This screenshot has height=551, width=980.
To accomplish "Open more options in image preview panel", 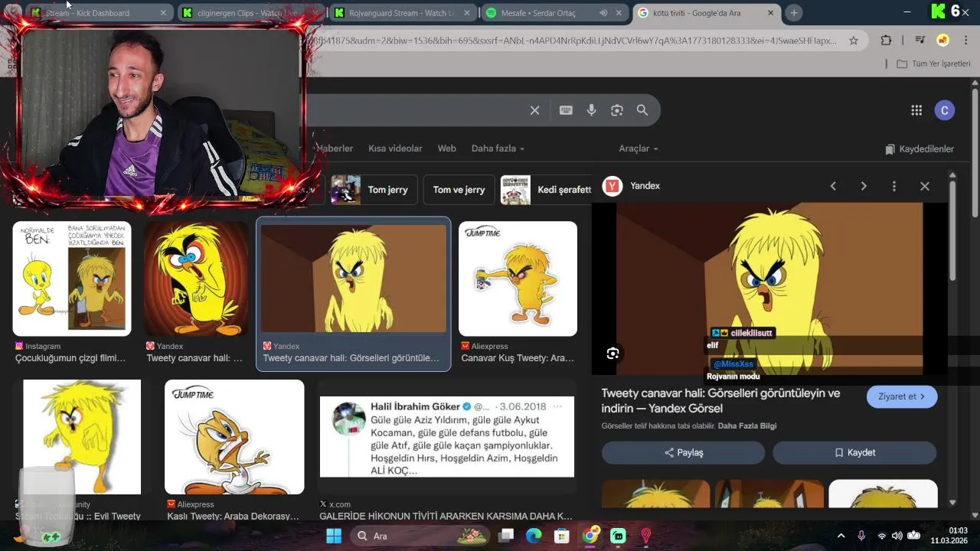I will coord(893,186).
